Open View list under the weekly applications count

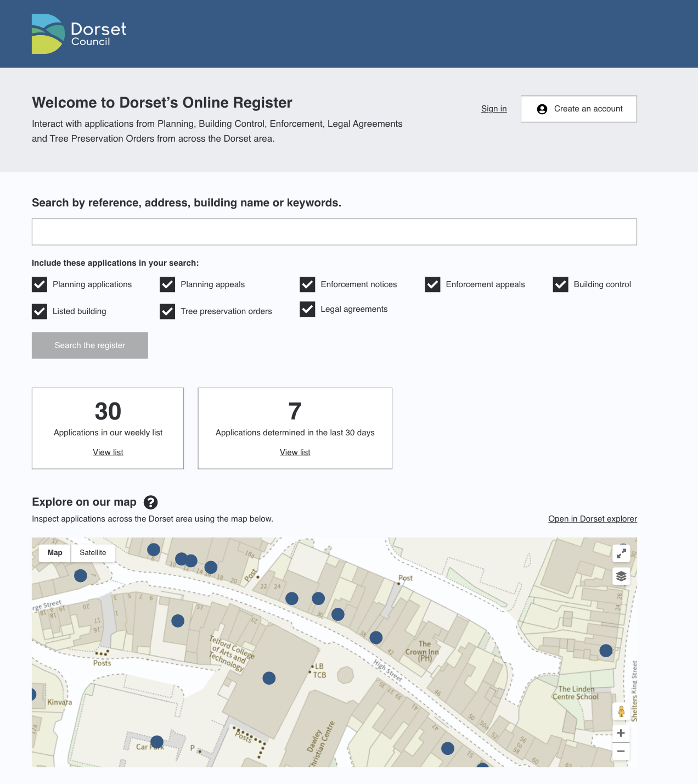[x=108, y=452]
